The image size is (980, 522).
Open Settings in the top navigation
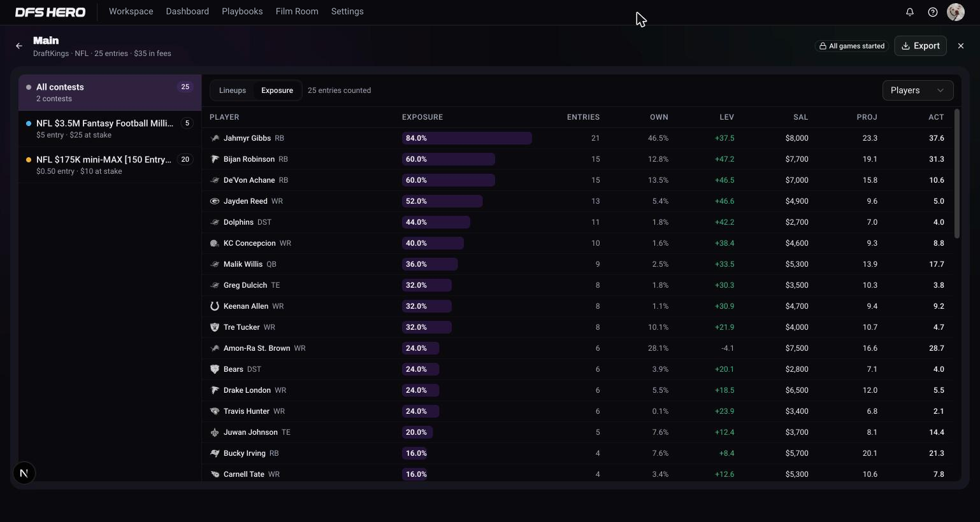pos(347,11)
